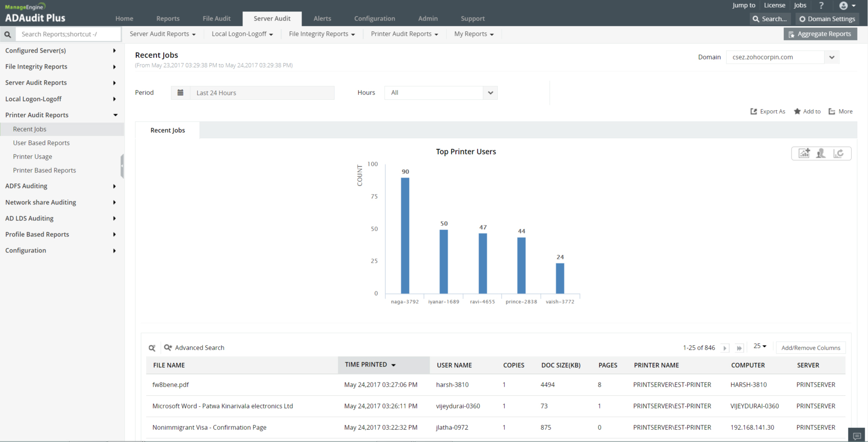
Task: Expand the File Integrity Reports sidebar section
Action: tap(61, 67)
